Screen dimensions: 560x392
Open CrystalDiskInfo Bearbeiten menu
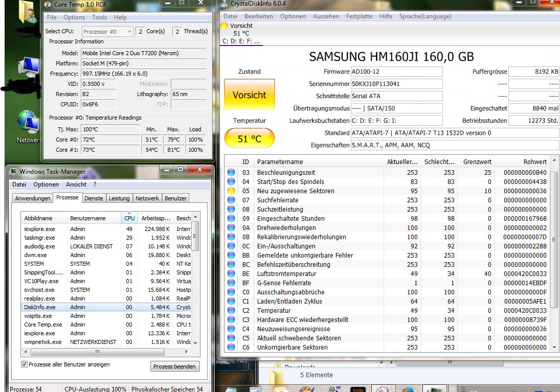(259, 16)
